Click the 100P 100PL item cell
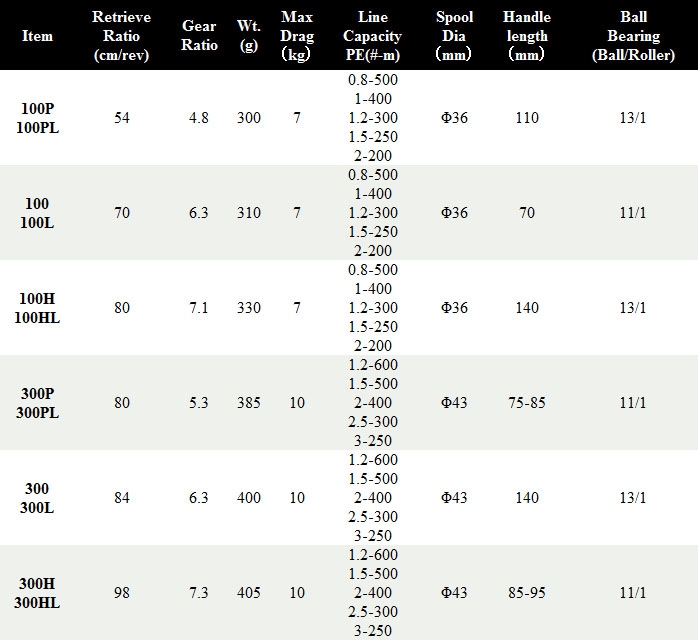698x641 pixels. click(37, 118)
